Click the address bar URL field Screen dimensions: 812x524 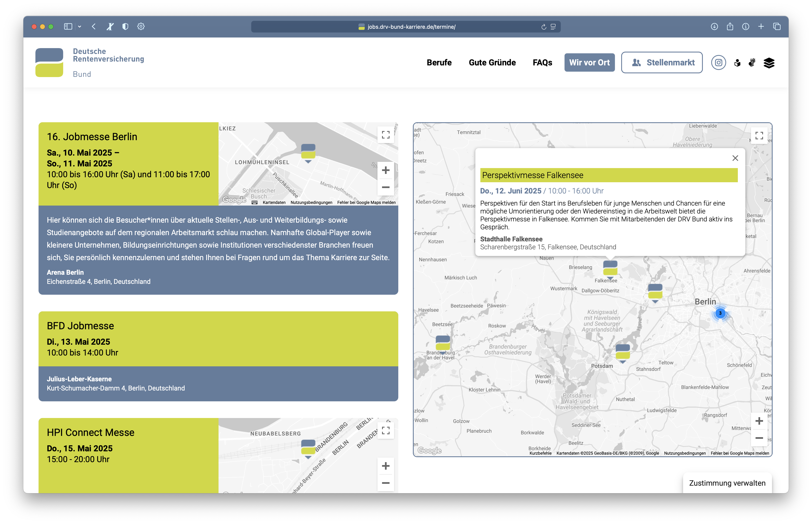pyautogui.click(x=406, y=27)
